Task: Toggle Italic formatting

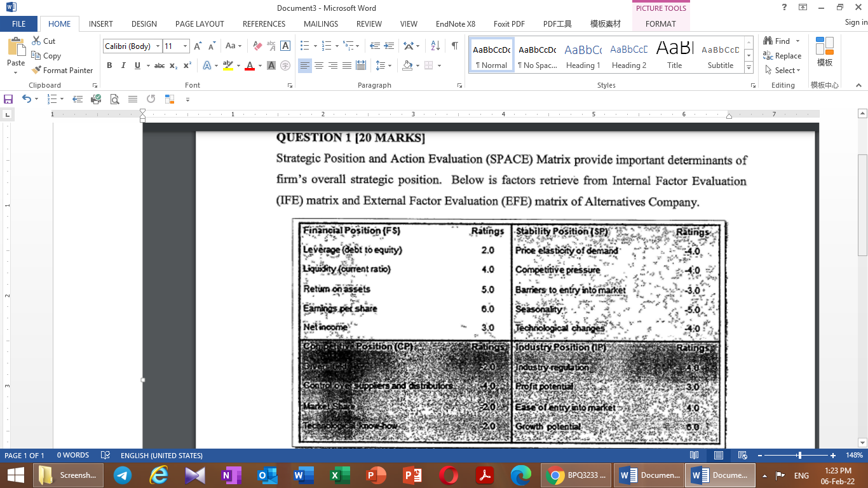Action: pos(123,65)
